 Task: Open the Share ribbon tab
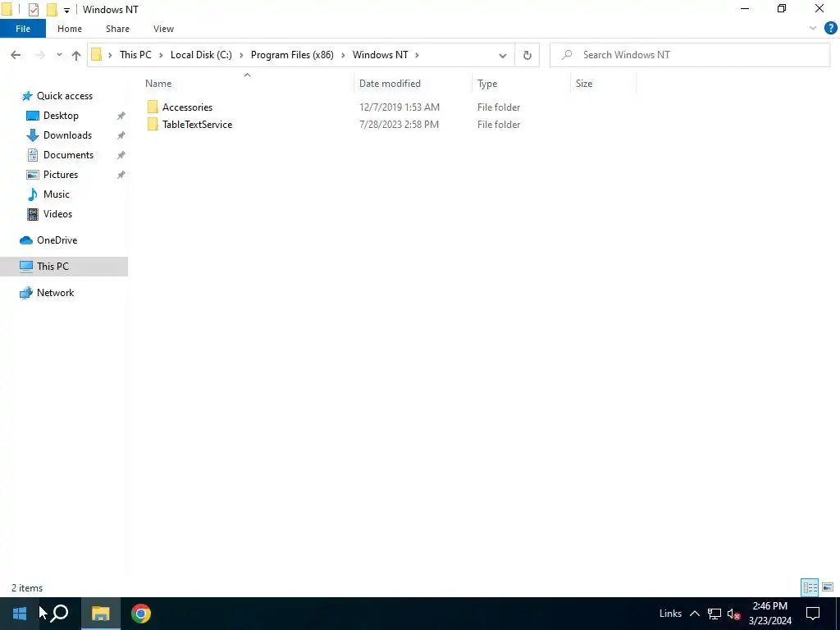coord(117,29)
